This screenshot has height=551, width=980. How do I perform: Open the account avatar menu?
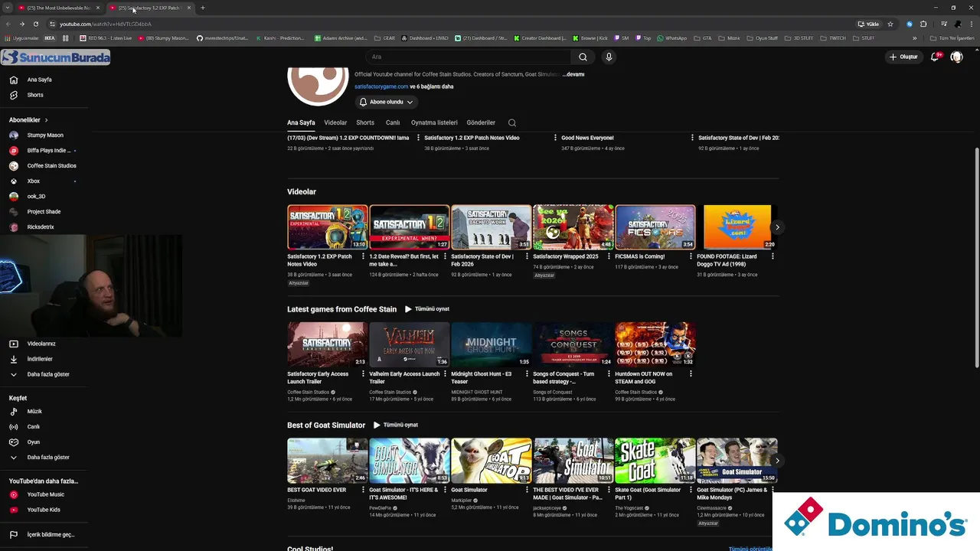click(x=956, y=57)
